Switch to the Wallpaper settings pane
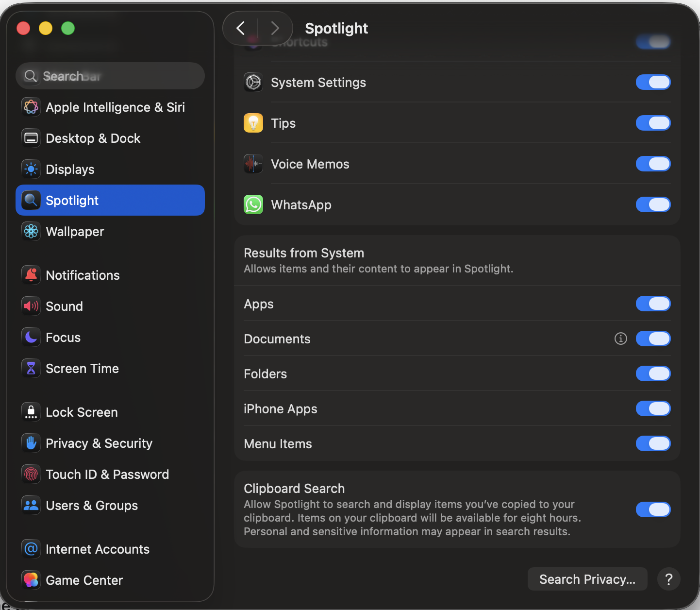This screenshot has height=610, width=700. coord(75,232)
